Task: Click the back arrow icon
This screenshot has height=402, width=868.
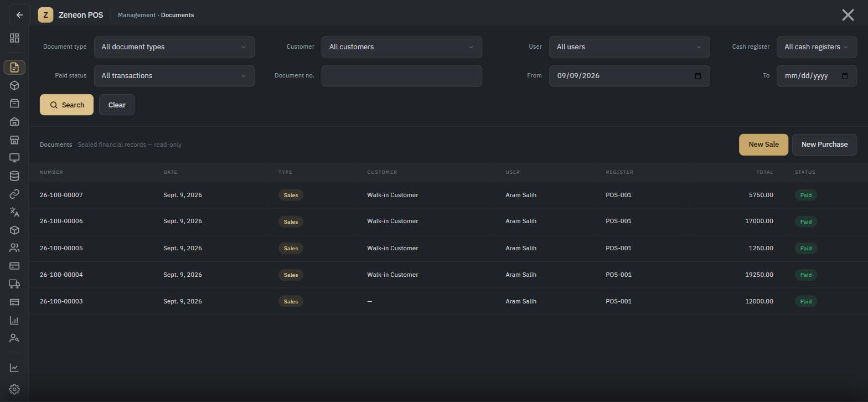Action: pos(19,15)
